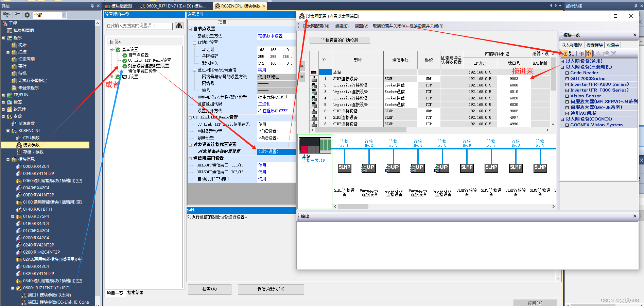Open the 以太网配置(N) menu
This screenshot has height=306, width=644.
(x=316, y=26)
